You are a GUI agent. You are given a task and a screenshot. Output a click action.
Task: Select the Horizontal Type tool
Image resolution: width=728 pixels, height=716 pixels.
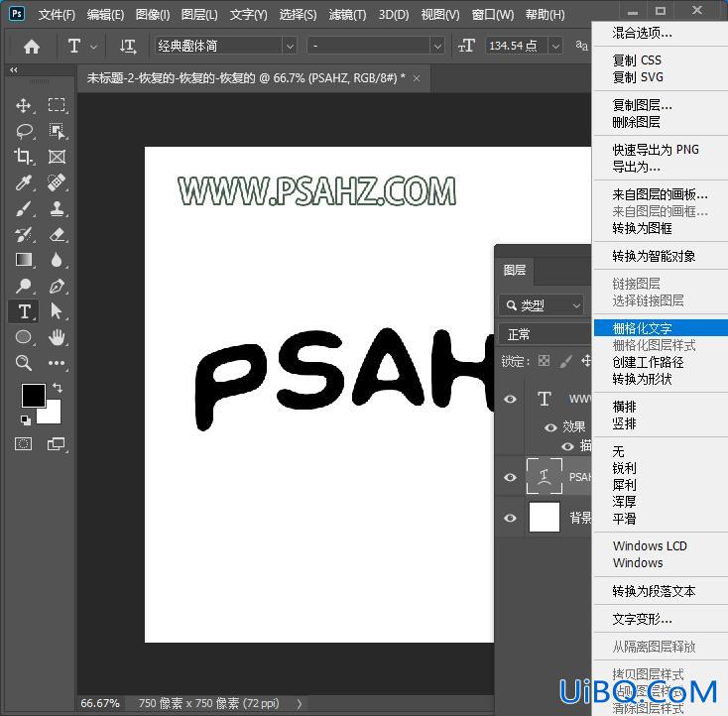click(24, 311)
